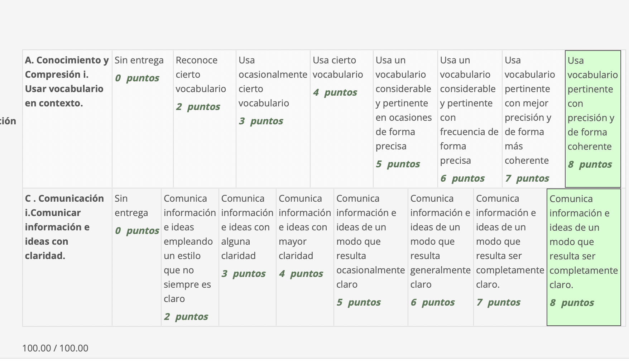The image size is (629, 364).
Task: Select 'Sin entrega' 0 puntos for vocabulario criterion
Action: [142, 118]
